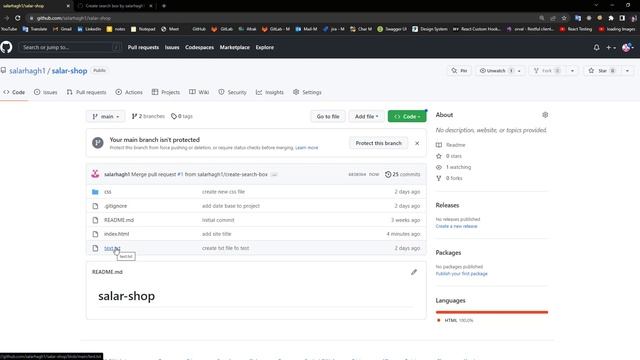View the 0 stars link
This screenshot has height=360, width=640.
[449, 156]
